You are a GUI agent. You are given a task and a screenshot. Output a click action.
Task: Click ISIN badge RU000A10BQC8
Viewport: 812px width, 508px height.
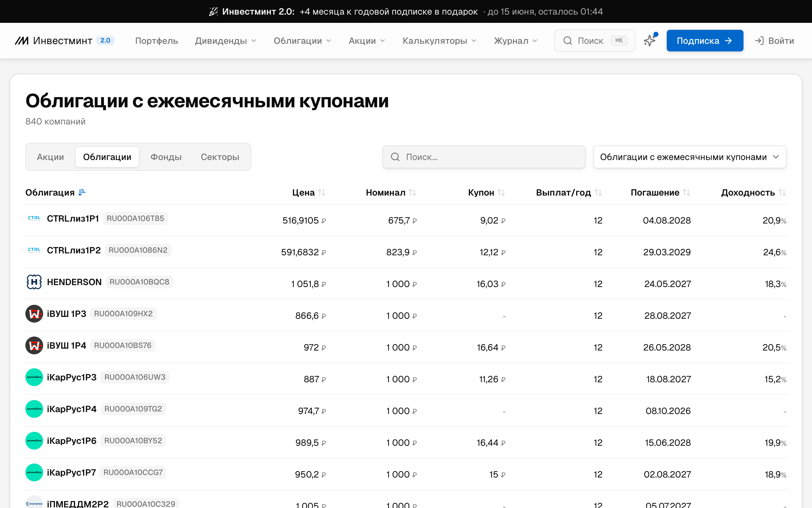coord(139,282)
